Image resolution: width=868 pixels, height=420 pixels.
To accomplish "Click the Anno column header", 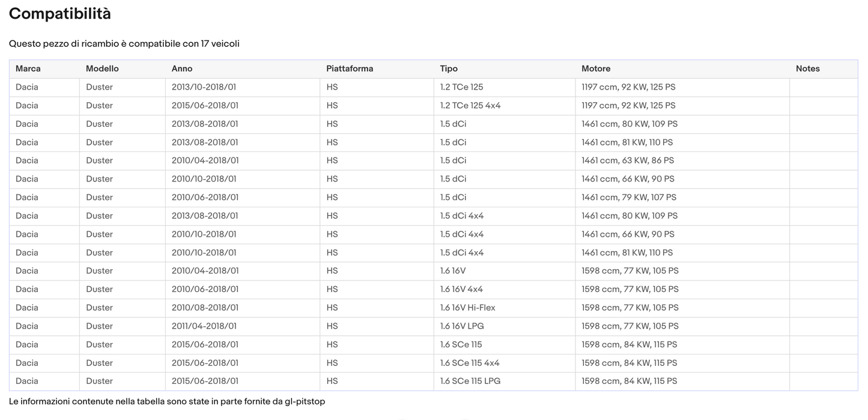I will click(182, 68).
